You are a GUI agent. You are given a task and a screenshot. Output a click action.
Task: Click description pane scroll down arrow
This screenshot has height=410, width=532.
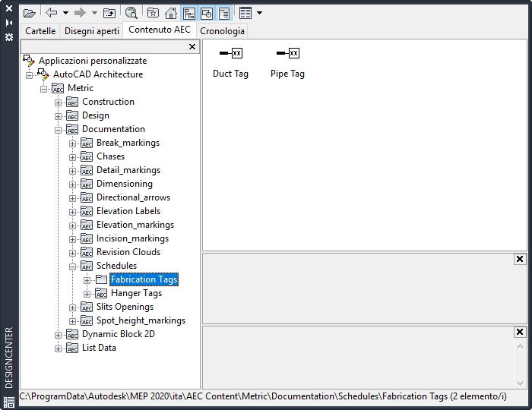pyautogui.click(x=520, y=383)
